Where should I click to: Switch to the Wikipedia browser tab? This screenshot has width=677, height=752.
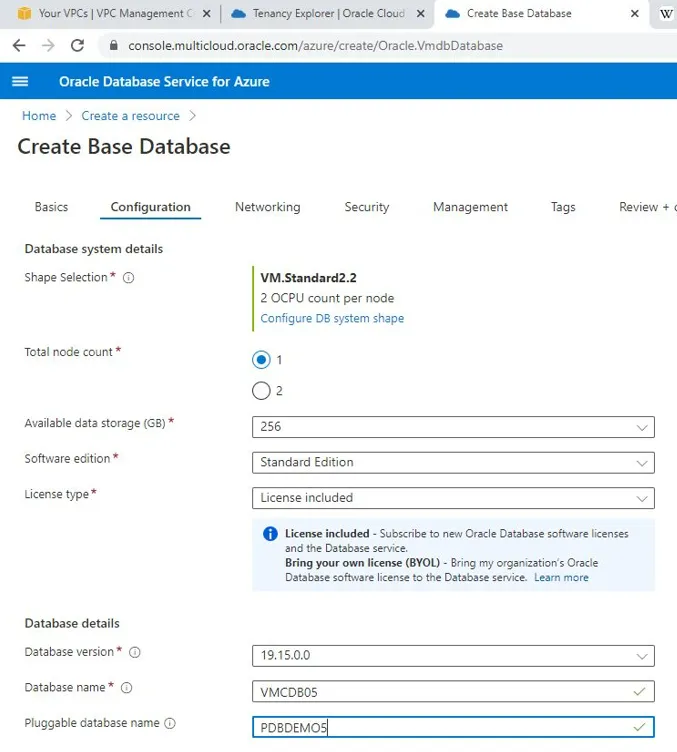pos(666,14)
